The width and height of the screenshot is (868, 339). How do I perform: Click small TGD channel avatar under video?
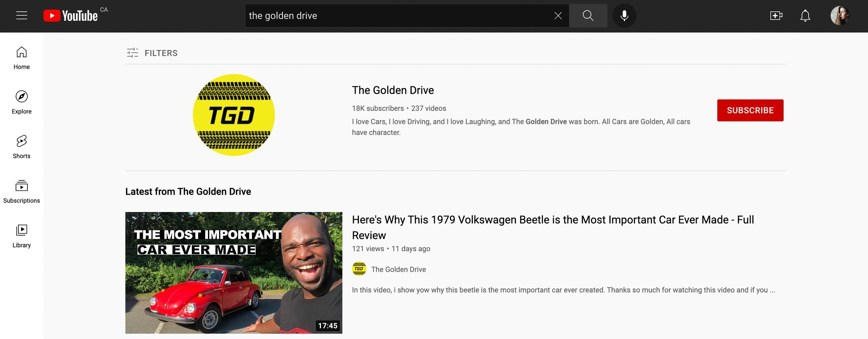(x=359, y=269)
